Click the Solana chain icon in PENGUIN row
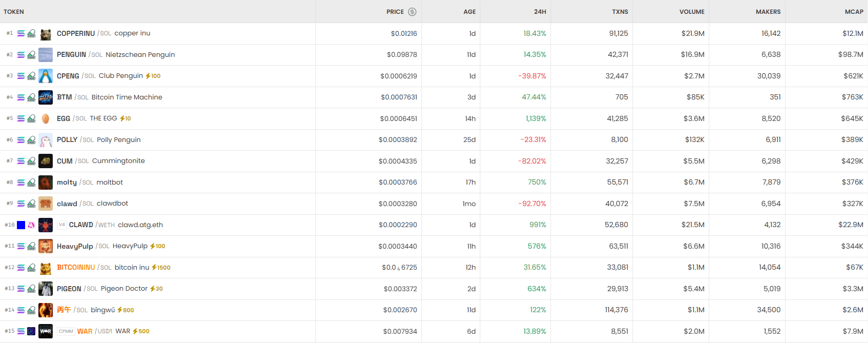The image size is (868, 343). pos(21,55)
